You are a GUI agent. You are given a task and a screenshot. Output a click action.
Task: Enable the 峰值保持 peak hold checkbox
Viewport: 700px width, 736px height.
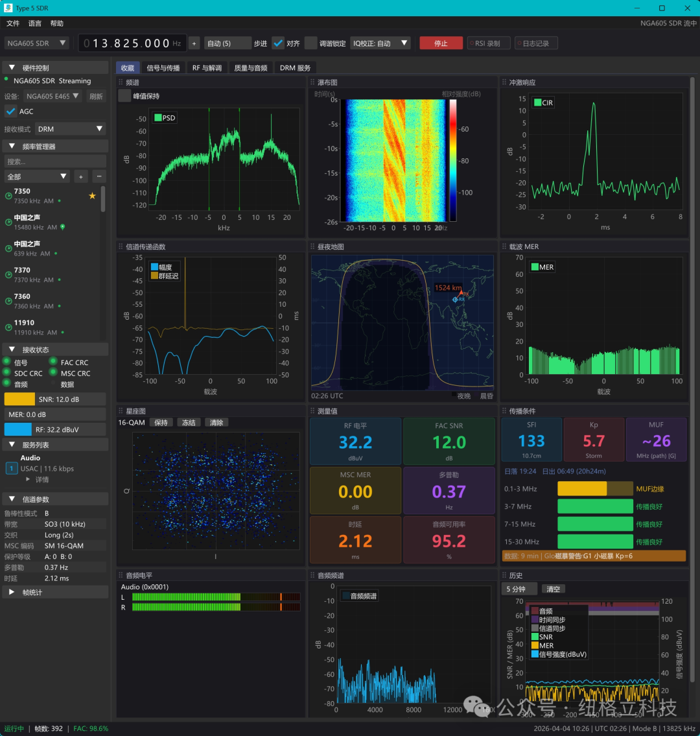(124, 96)
